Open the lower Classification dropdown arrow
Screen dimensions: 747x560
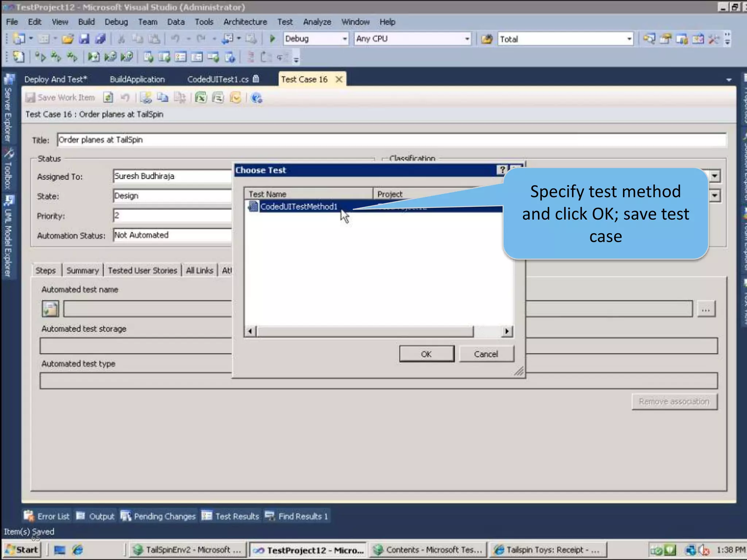point(715,196)
